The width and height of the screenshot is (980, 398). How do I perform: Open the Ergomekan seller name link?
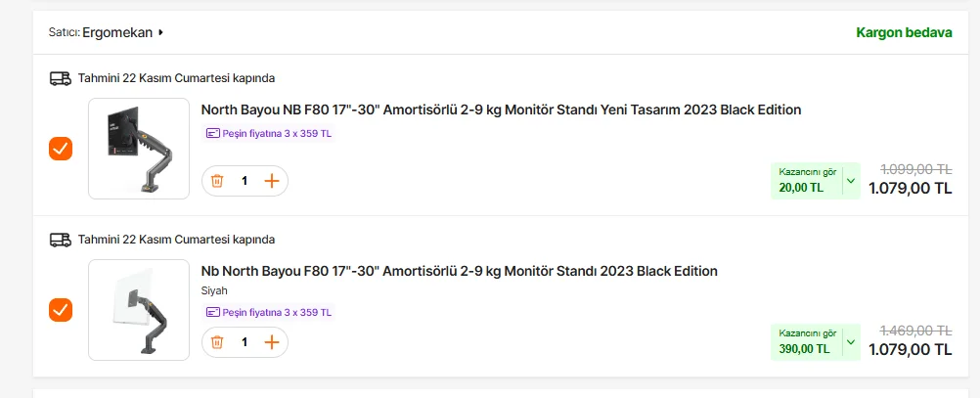pyautogui.click(x=117, y=32)
